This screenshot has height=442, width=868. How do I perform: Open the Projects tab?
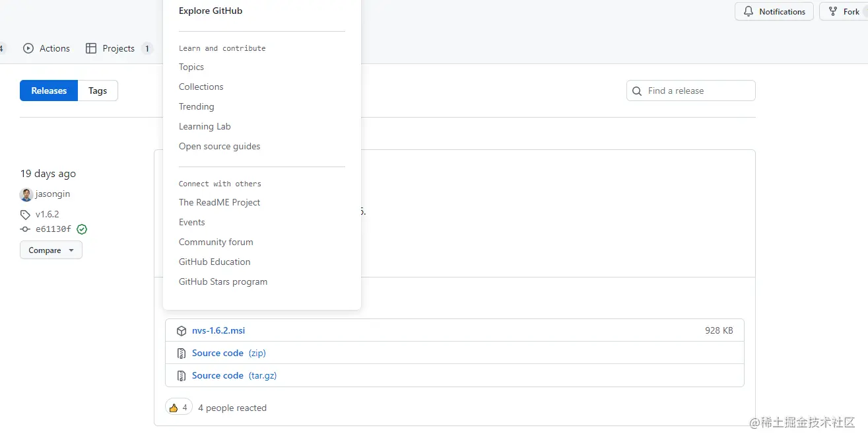click(x=119, y=48)
